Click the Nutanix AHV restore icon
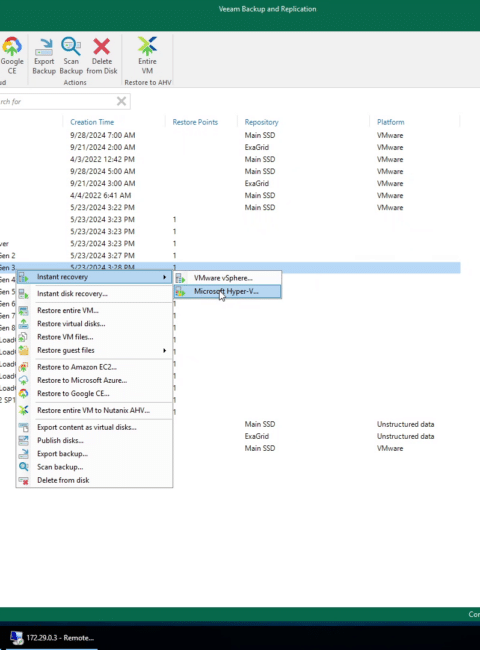 [23, 410]
